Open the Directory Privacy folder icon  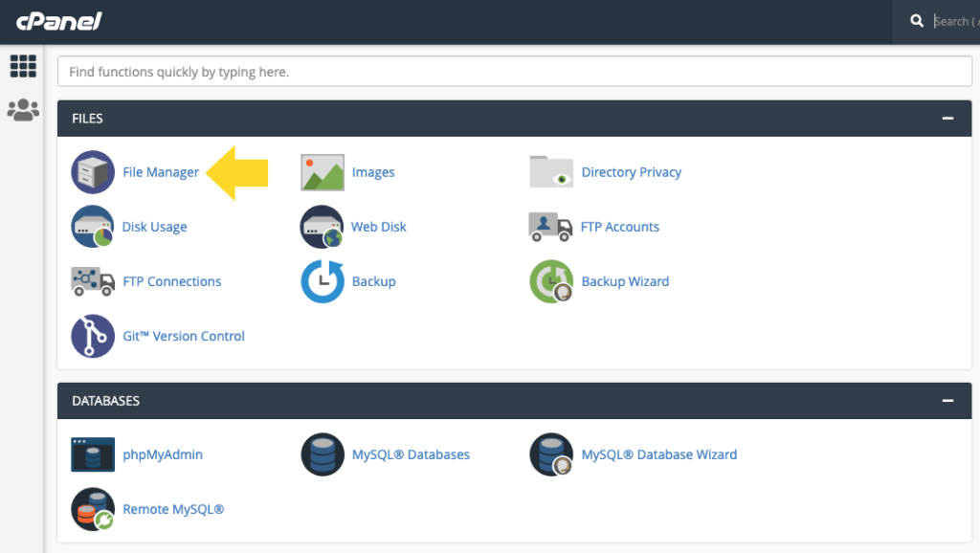coord(550,172)
